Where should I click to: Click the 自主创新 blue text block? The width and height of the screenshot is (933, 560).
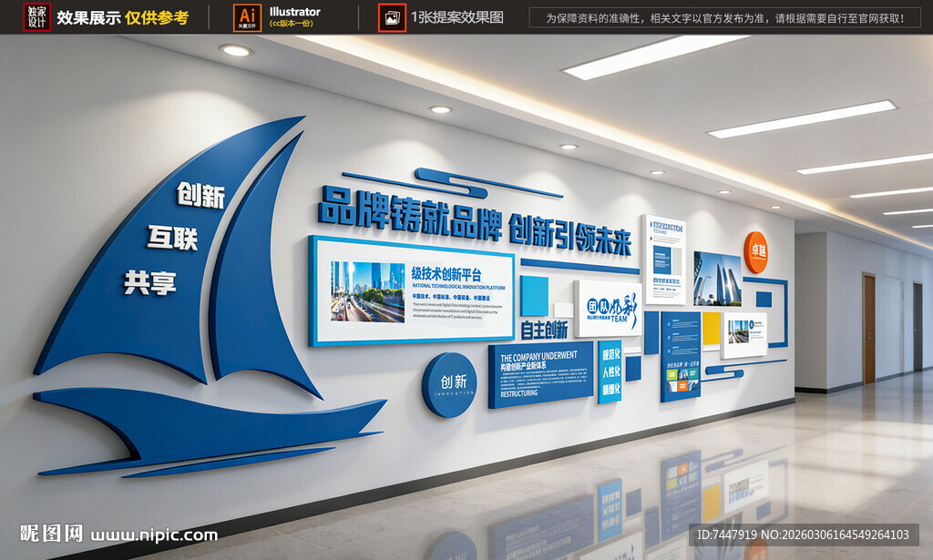click(546, 329)
